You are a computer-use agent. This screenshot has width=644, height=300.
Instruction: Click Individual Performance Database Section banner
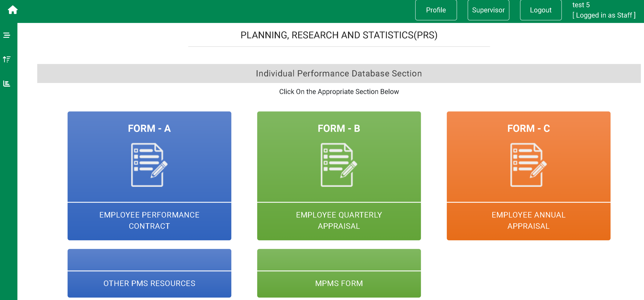339,73
